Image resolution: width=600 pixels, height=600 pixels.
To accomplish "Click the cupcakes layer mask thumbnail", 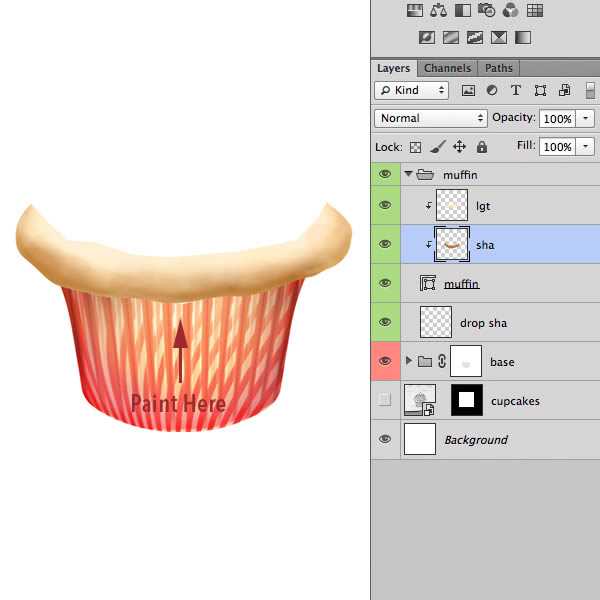I will click(x=466, y=400).
